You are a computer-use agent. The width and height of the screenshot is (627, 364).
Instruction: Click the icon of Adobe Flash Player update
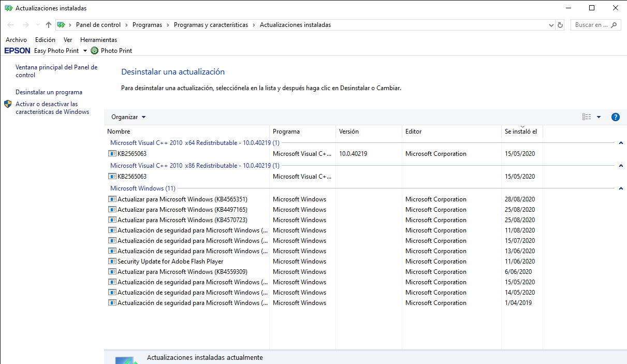[x=112, y=261]
